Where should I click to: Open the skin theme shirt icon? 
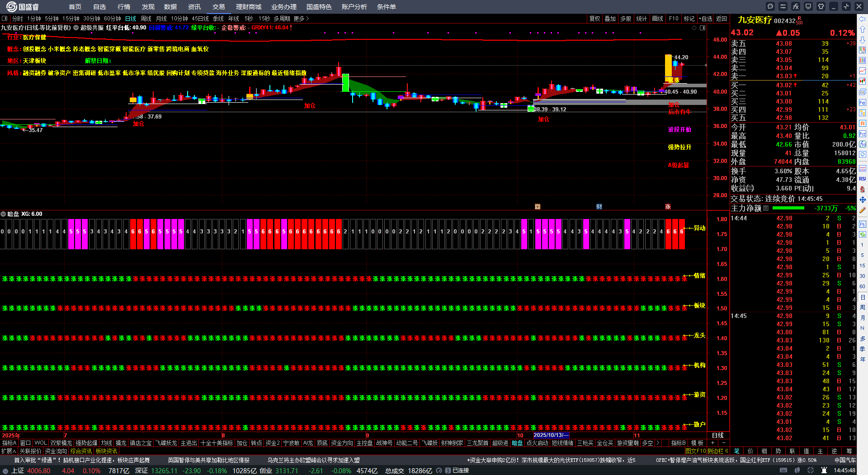click(821, 6)
